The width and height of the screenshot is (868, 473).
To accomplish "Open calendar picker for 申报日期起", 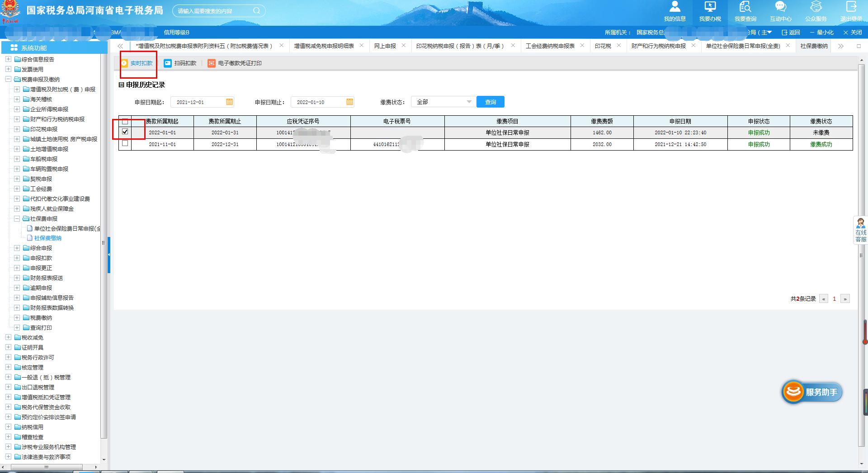I will [x=229, y=102].
